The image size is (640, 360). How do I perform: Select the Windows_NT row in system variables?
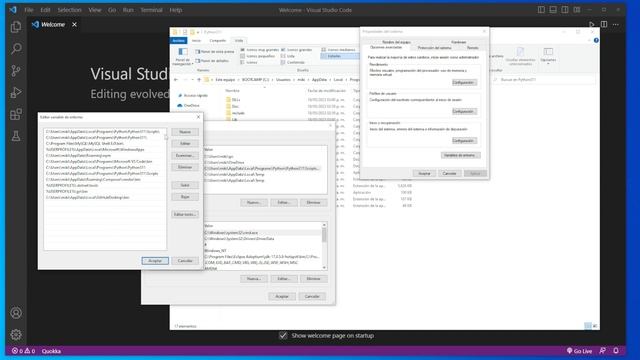pos(263,251)
